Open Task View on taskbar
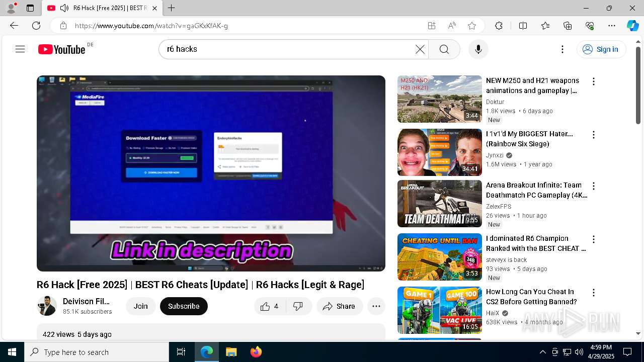 pos(181,352)
